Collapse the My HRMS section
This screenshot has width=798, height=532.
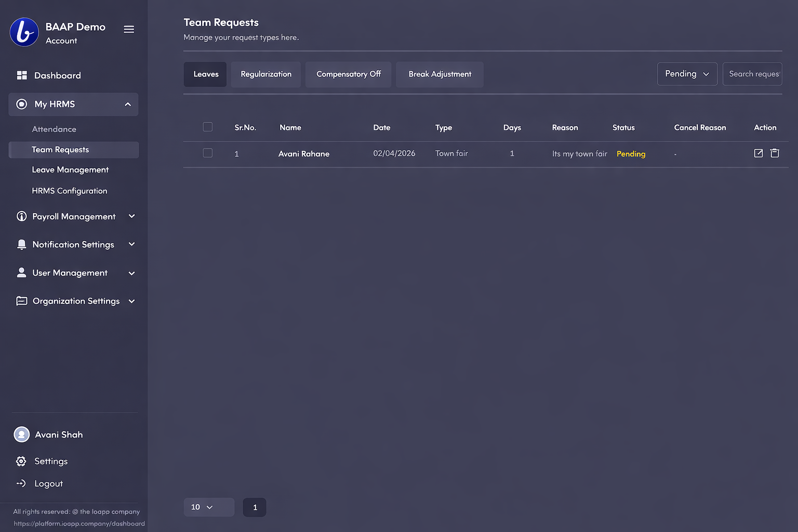point(128,104)
